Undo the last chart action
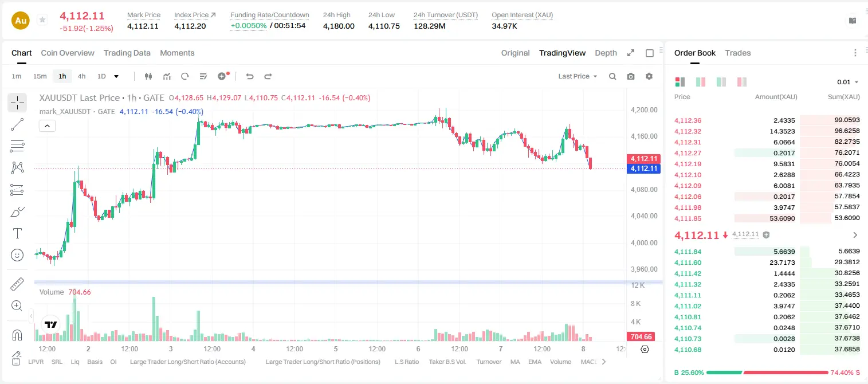Image resolution: width=868 pixels, height=384 pixels. pyautogui.click(x=249, y=76)
